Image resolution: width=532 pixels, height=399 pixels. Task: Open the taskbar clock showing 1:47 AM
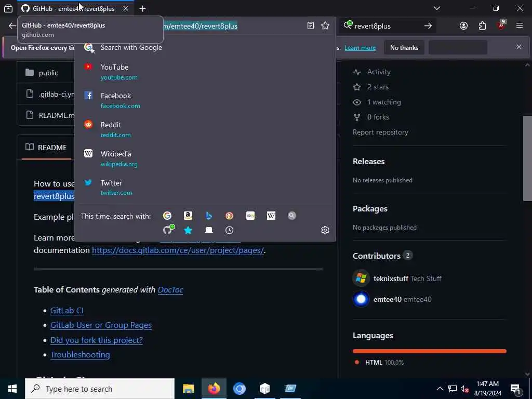487,389
